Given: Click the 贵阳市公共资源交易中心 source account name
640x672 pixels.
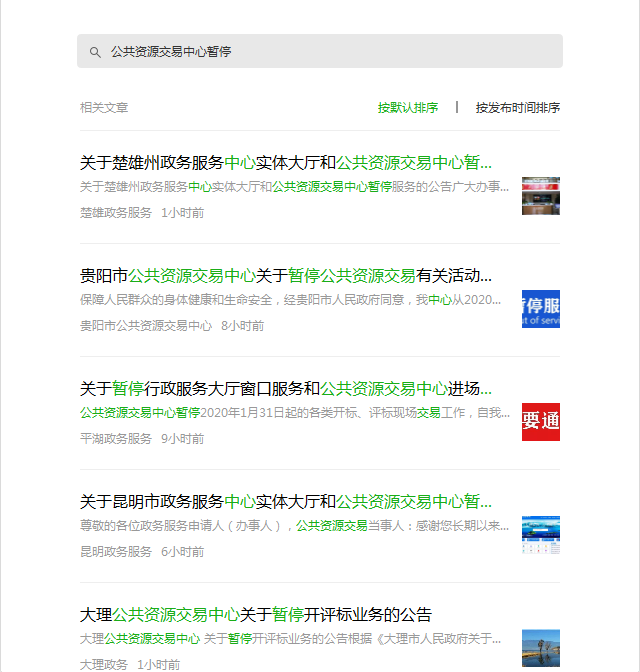Looking at the screenshot, I should tap(146, 326).
